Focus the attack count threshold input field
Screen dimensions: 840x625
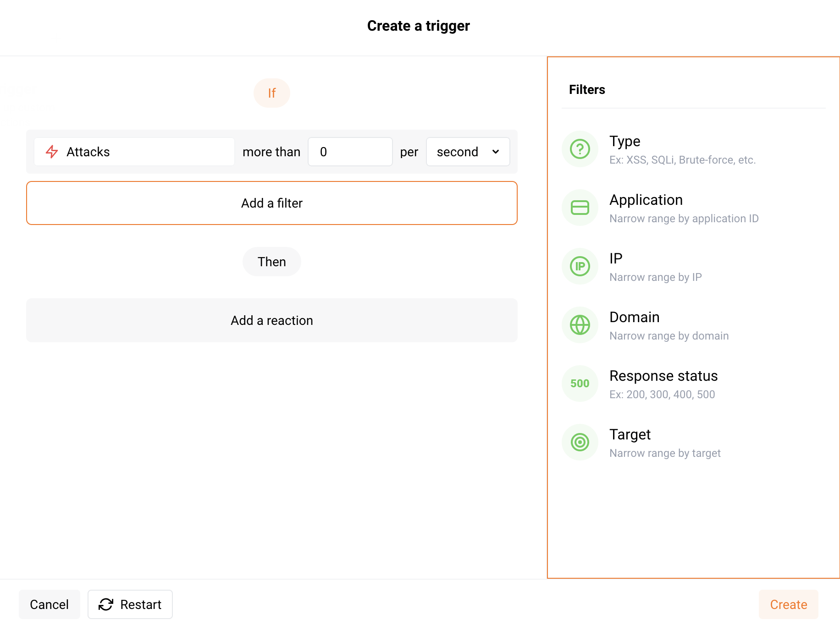point(350,152)
